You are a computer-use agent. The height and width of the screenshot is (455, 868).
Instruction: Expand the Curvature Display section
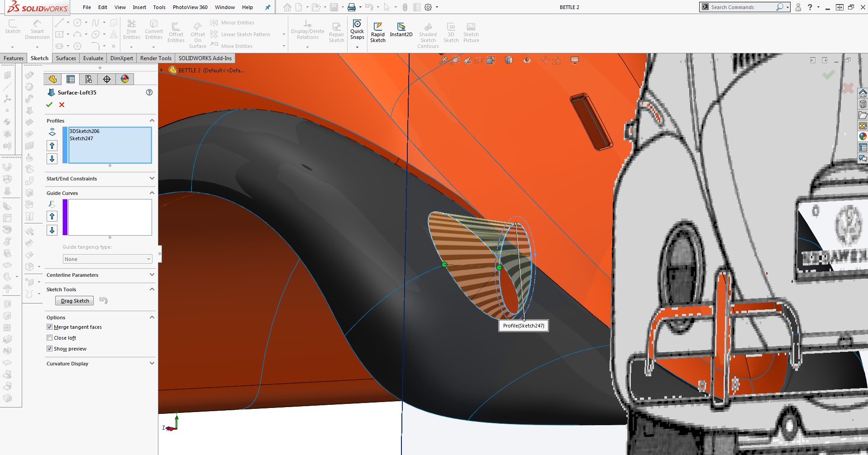152,364
